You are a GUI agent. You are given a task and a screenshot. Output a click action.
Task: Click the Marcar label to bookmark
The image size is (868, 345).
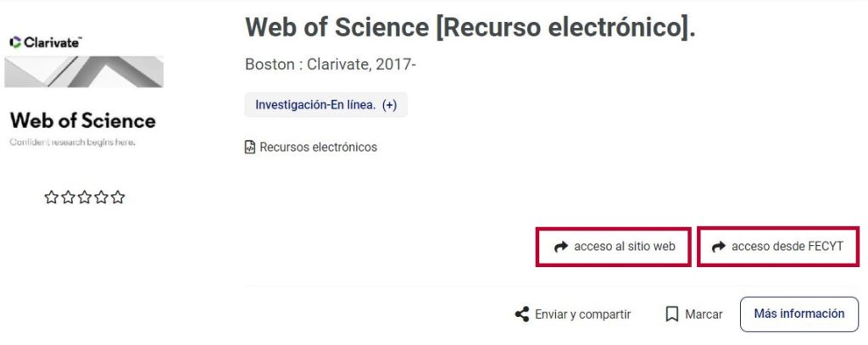[704, 314]
